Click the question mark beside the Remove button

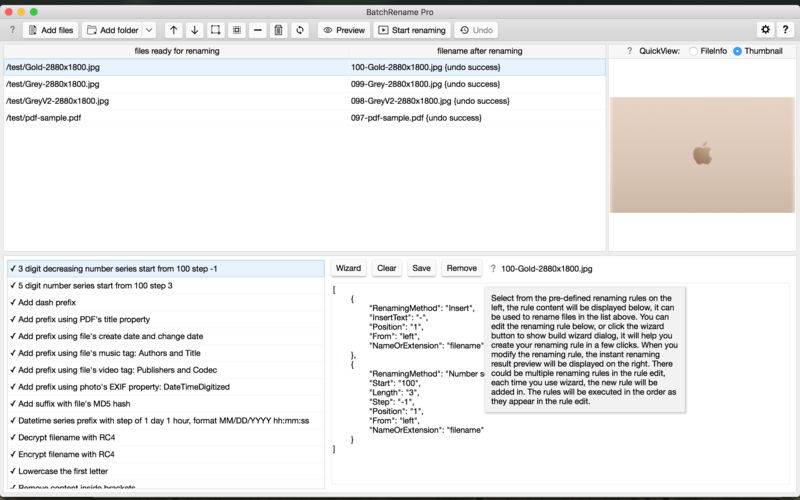(x=493, y=269)
